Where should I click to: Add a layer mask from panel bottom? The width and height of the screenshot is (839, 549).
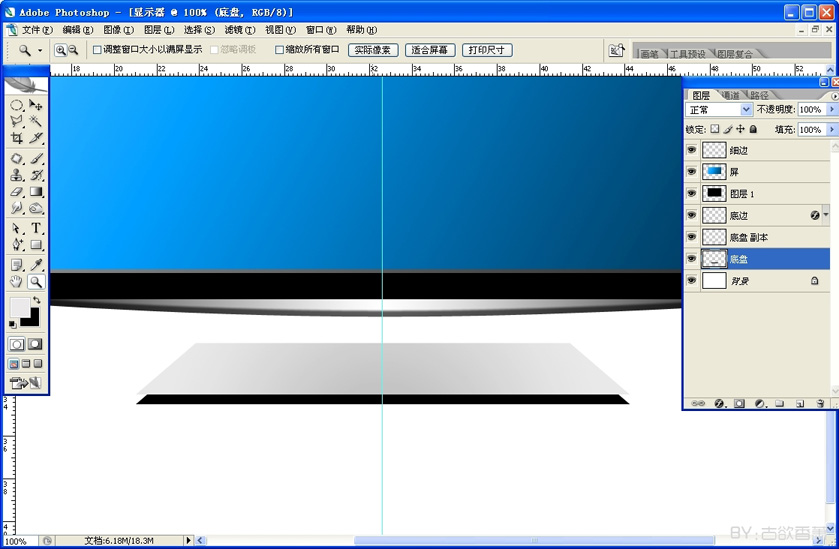coord(739,403)
